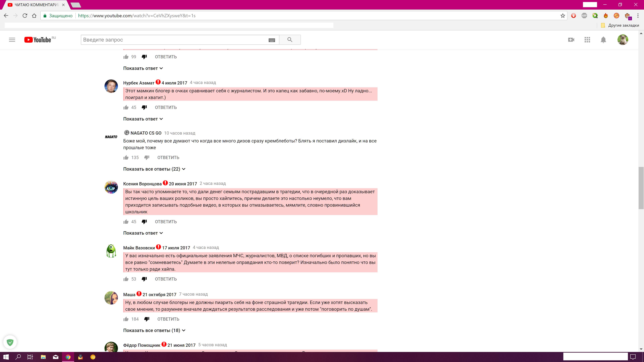
Task: Like NAGATO CS GO's comment
Action: (x=126, y=158)
